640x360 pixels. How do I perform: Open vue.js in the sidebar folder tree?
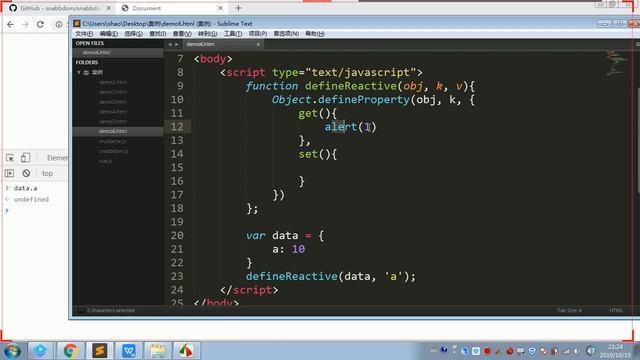coord(105,161)
